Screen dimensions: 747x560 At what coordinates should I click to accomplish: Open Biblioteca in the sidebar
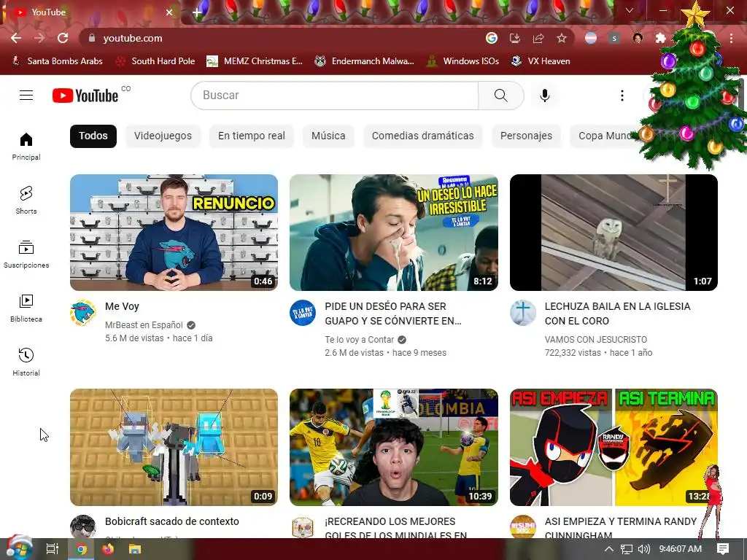[x=26, y=308]
